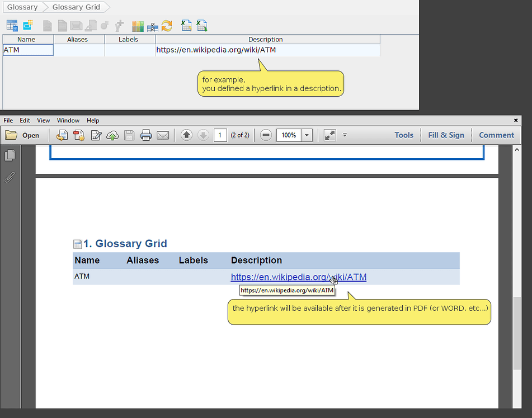
Task: Send the PDF via the email icon
Action: 162,135
